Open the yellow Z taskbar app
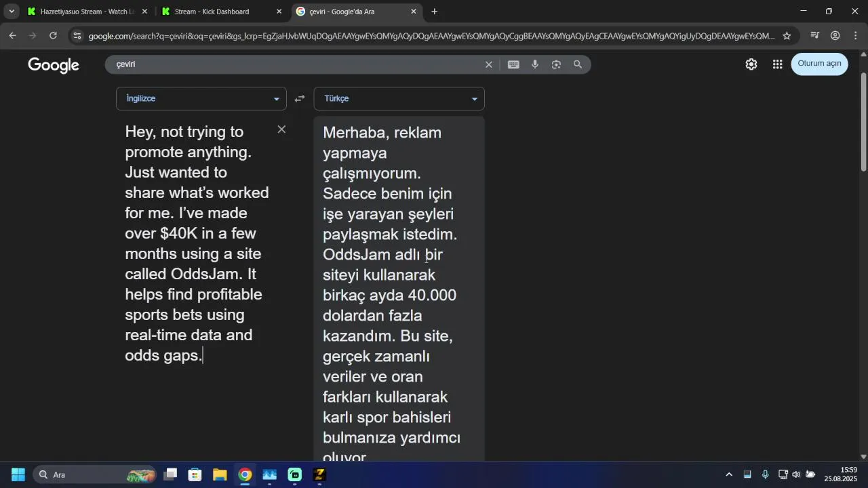 319,474
